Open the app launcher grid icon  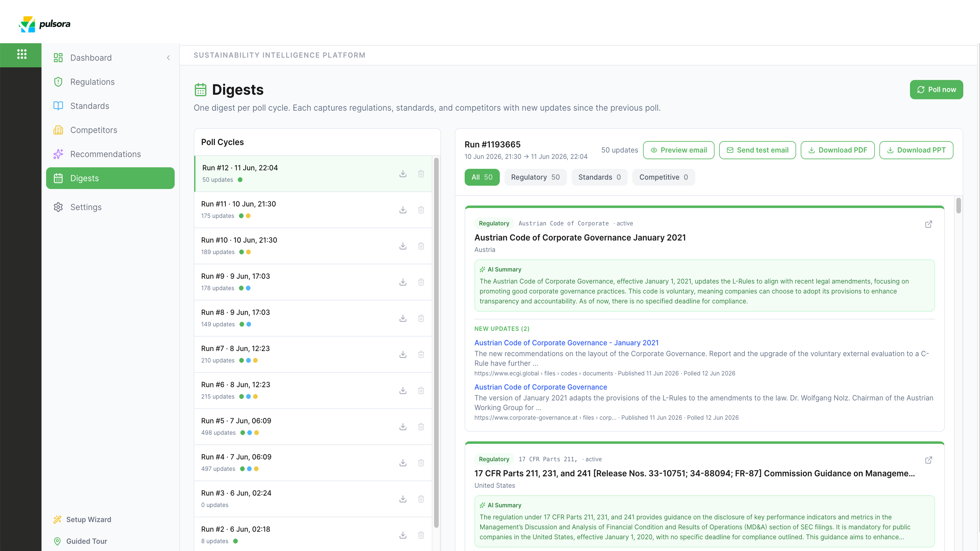[x=22, y=54]
